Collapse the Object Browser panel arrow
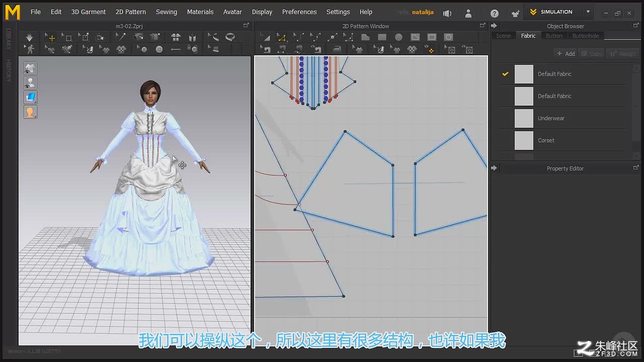The image size is (644, 362). [494, 26]
